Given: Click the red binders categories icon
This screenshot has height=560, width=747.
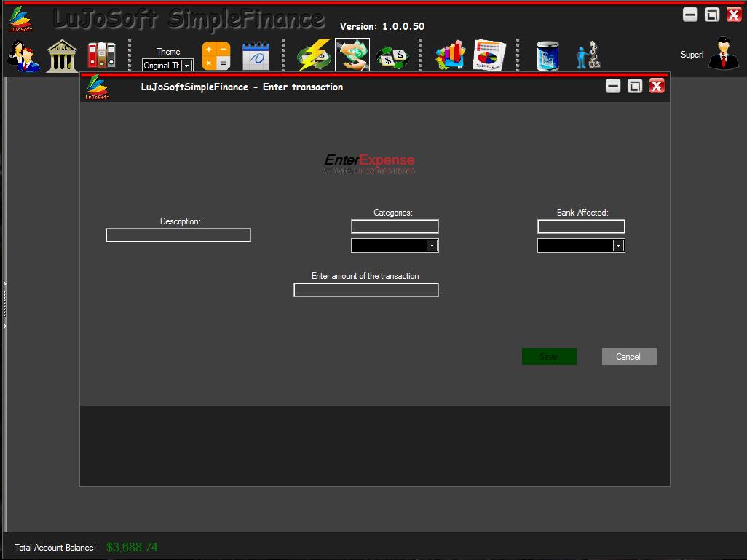Looking at the screenshot, I should [x=101, y=55].
